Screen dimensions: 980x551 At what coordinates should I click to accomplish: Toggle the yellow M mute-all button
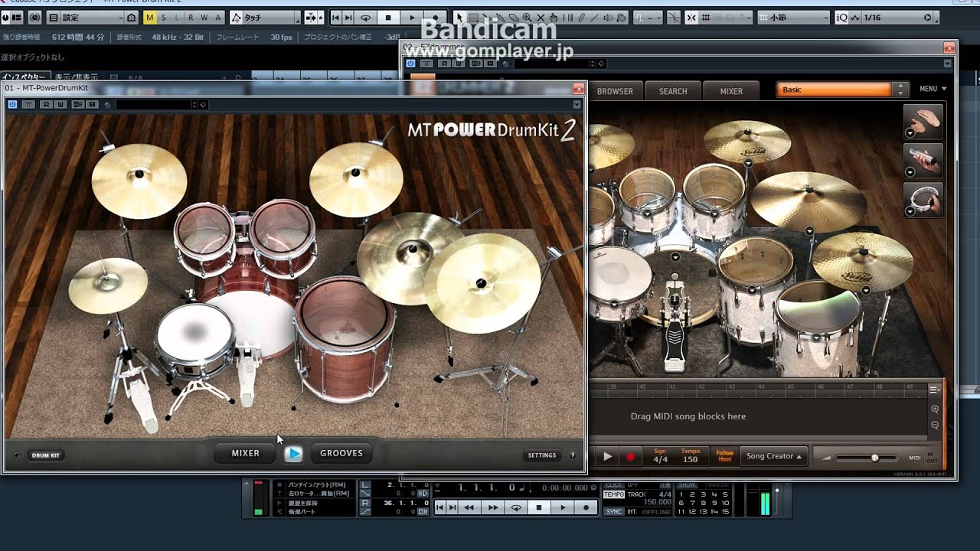pos(149,17)
